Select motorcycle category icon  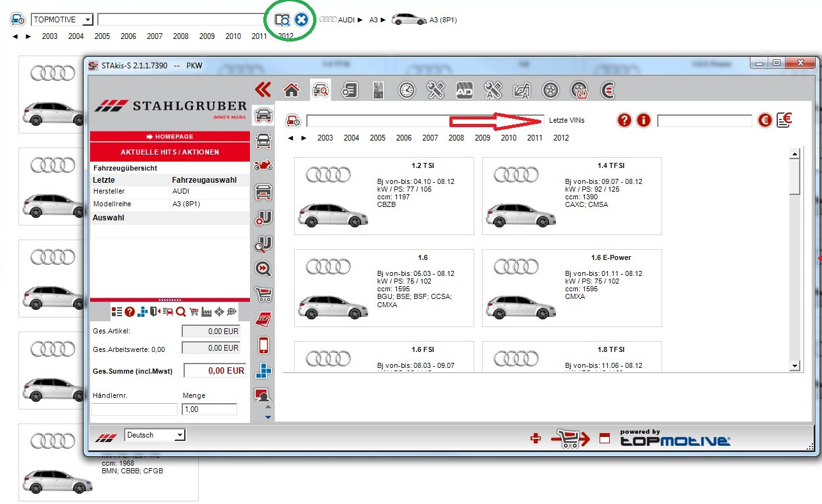[x=263, y=166]
